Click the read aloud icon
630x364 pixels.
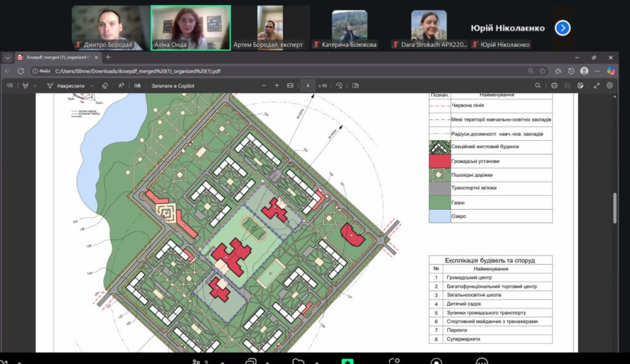(121, 85)
